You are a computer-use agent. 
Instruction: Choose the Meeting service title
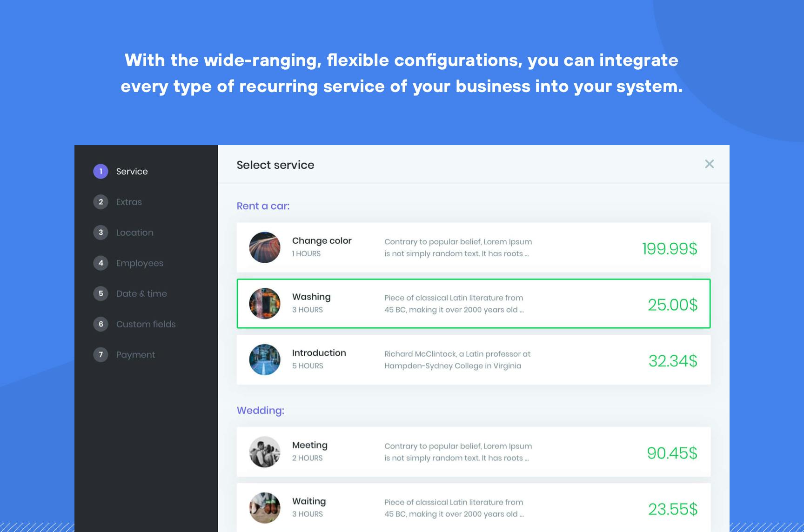310,446
